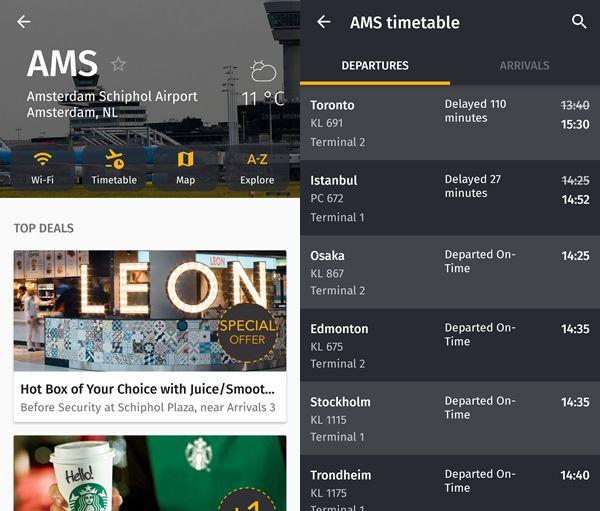
Task: Tap the SPECIAL OFFER badge on LEON
Action: coord(248,332)
